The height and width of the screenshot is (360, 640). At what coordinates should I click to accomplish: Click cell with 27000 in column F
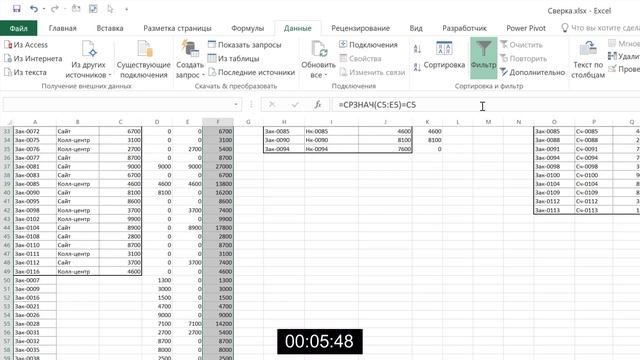(218, 167)
